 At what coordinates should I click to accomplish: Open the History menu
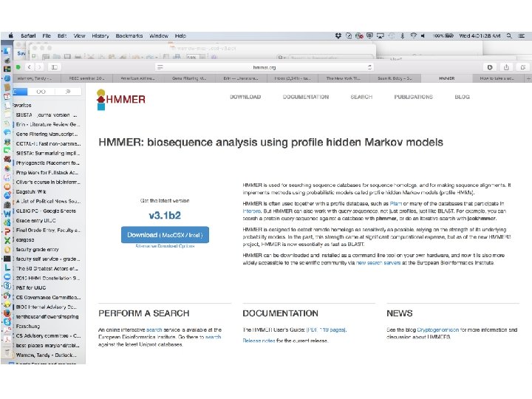point(100,35)
